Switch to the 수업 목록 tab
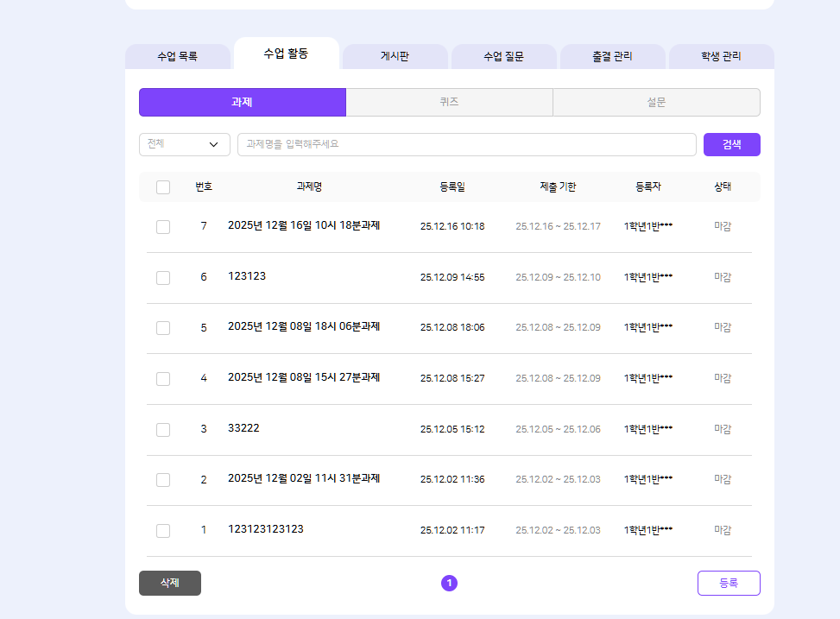The height and width of the screenshot is (619, 840). (x=177, y=57)
